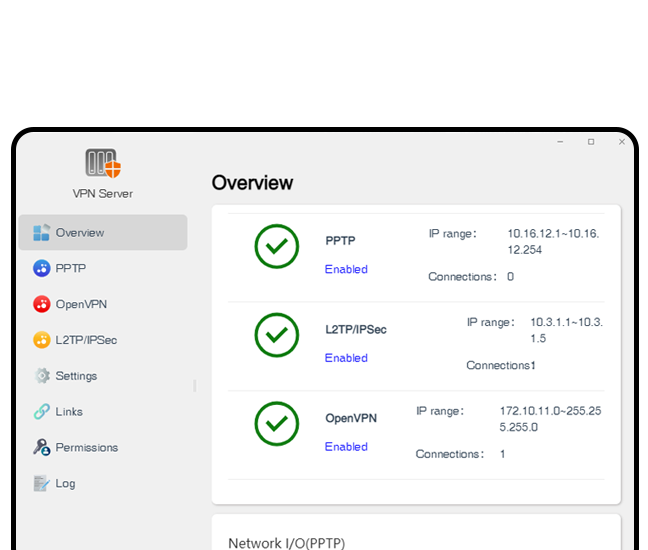The width and height of the screenshot is (648, 550).
Task: Click the Network I/O(PPTP) panel heading
Action: 286,543
